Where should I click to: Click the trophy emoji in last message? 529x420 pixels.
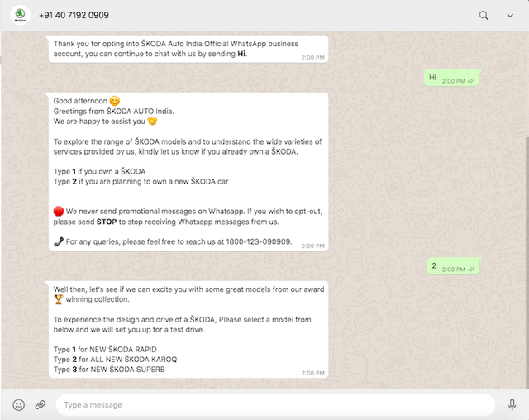point(59,299)
